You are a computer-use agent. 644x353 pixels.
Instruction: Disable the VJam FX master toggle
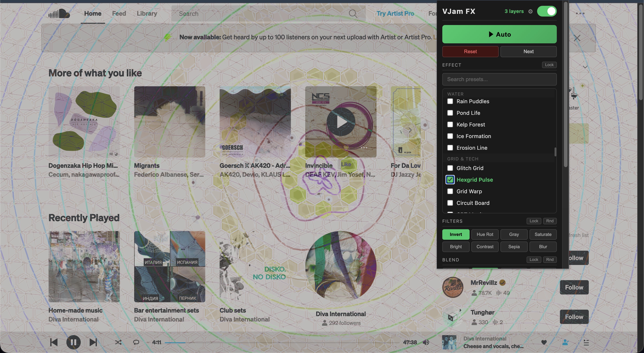point(547,11)
